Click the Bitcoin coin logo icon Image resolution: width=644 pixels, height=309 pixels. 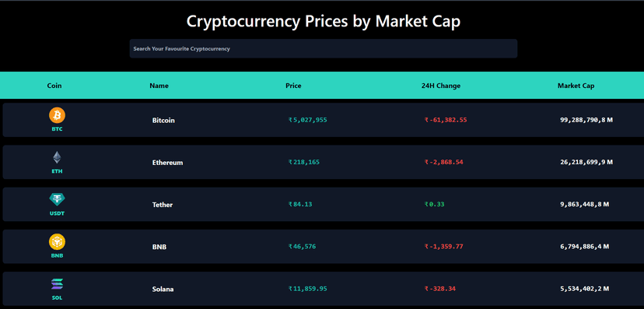pos(57,115)
